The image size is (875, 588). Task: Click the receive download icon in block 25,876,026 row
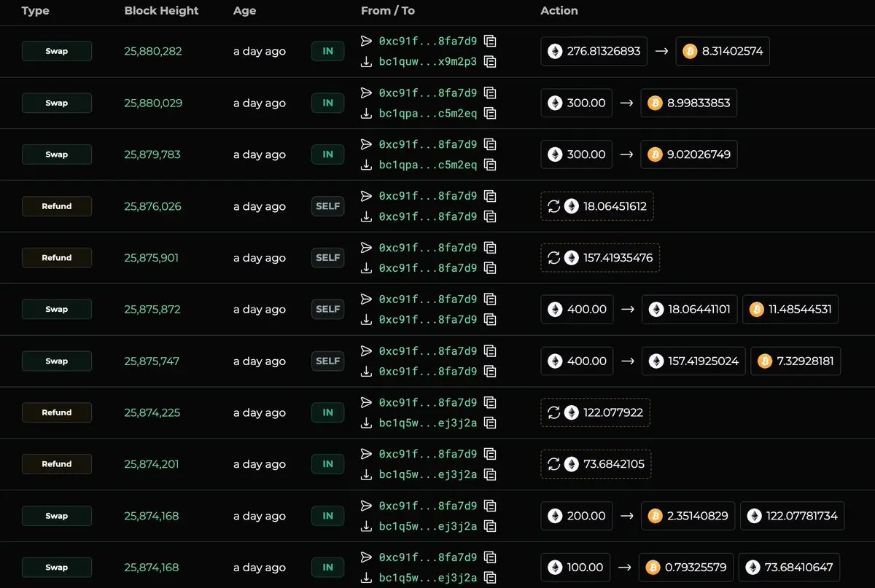click(366, 217)
